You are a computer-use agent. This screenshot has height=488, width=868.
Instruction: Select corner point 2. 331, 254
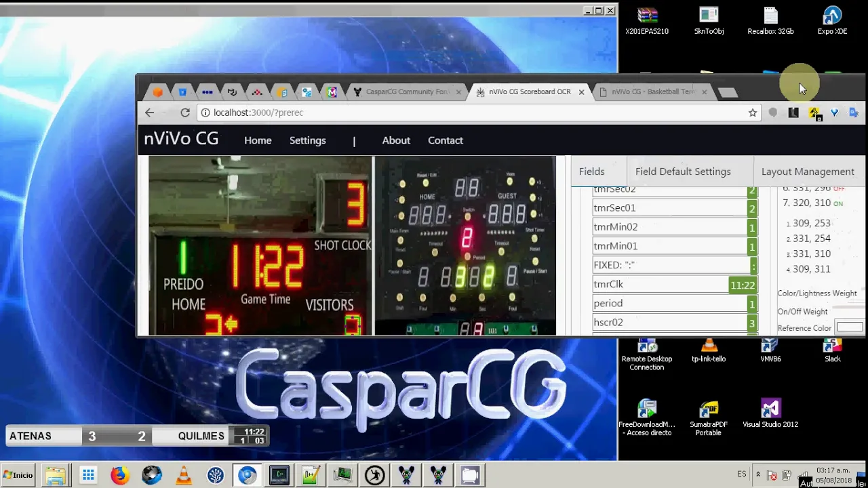tap(808, 239)
